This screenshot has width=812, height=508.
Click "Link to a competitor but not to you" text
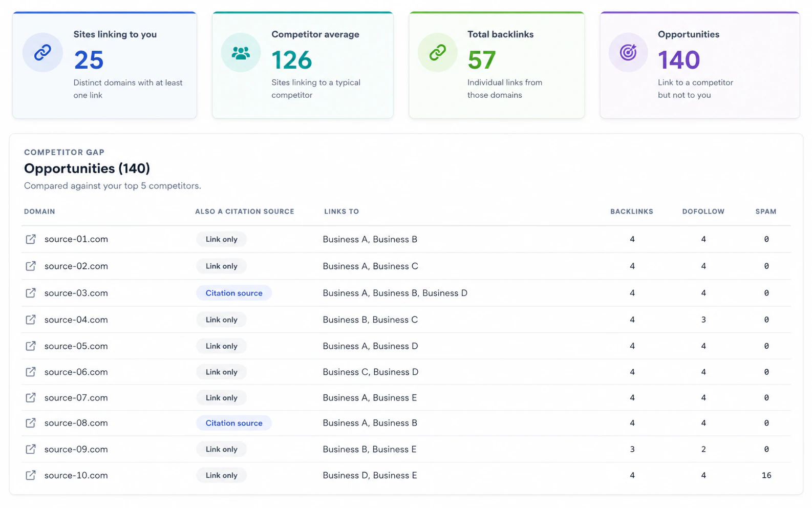695,89
